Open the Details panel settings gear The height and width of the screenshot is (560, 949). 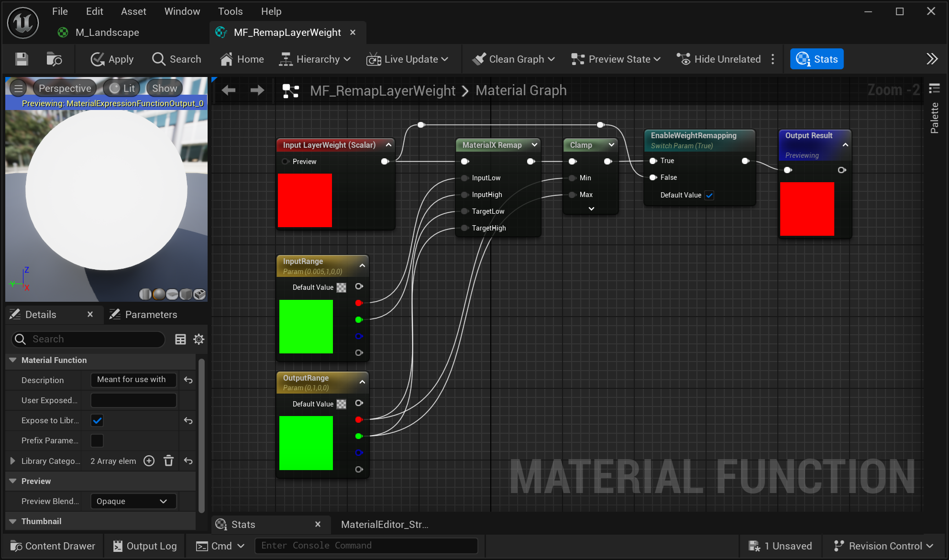click(x=199, y=339)
